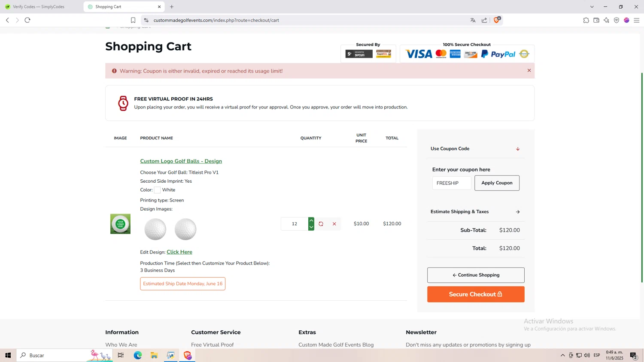Click the page vertical scrollbar
This screenshot has width=644, height=362.
[x=642, y=178]
